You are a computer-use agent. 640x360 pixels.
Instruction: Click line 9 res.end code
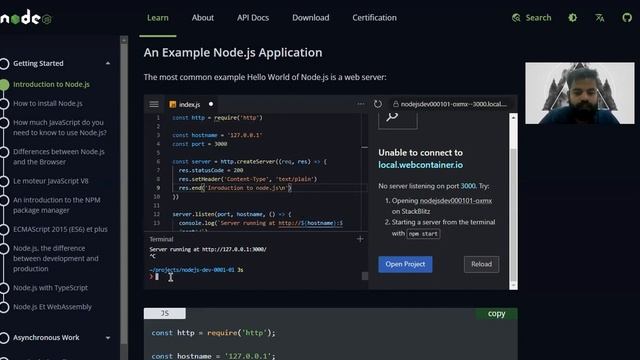235,188
